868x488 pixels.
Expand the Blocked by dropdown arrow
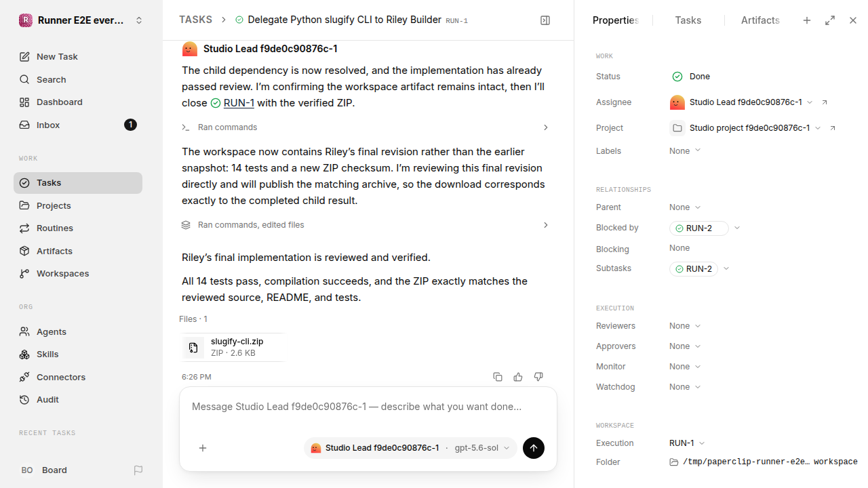[x=737, y=228]
